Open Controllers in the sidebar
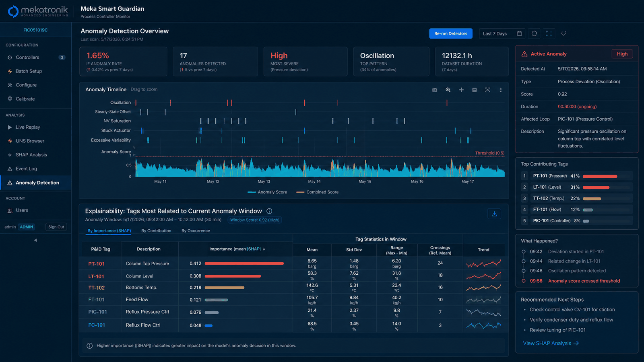The height and width of the screenshot is (362, 644). pyautogui.click(x=35, y=58)
